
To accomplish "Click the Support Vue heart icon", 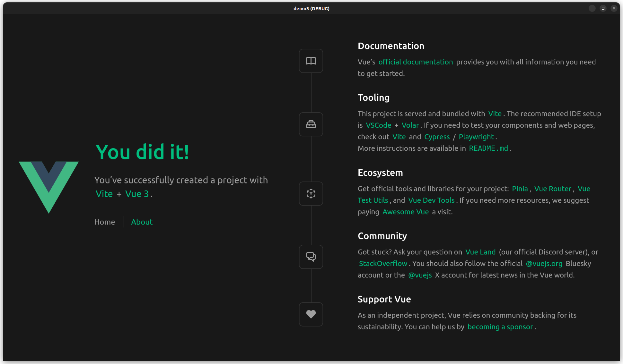I will pos(311,314).
